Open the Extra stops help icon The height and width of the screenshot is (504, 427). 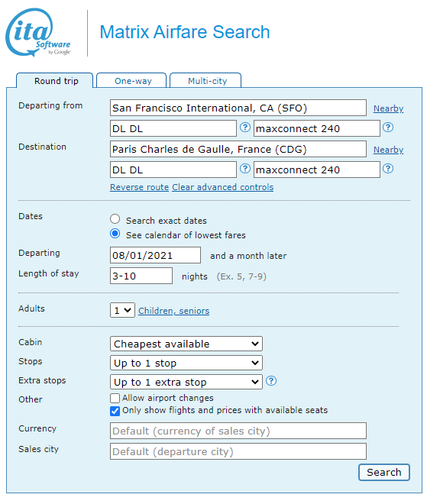point(271,381)
